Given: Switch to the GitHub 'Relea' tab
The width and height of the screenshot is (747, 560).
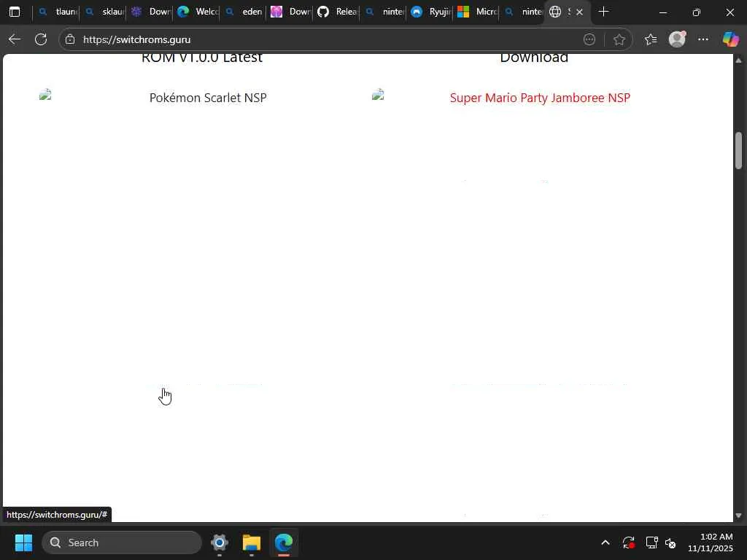Looking at the screenshot, I should point(337,12).
